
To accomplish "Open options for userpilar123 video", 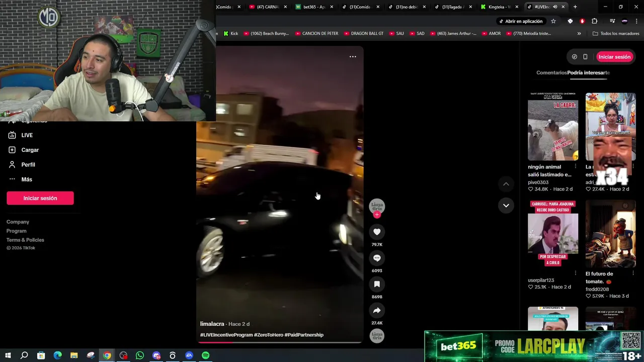I will point(576,274).
